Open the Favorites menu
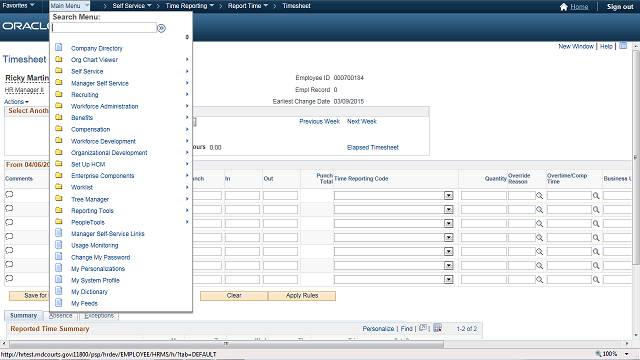The height and width of the screenshot is (360, 640). point(18,6)
